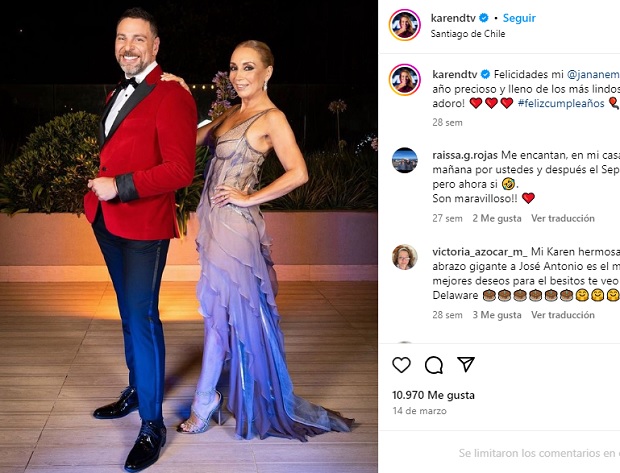This screenshot has height=473, width=620.
Task: Follow karendtv with Seguir button
Action: pos(519,18)
